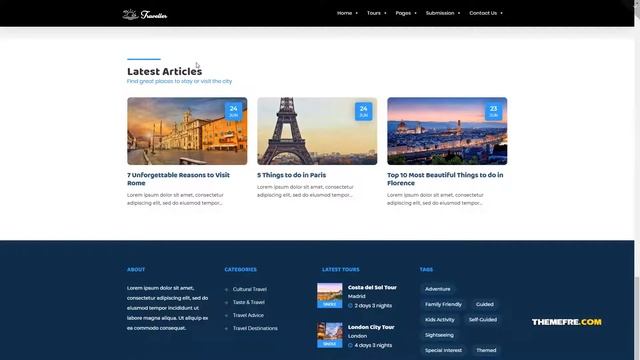Click the bullet icon beside Cultural Travel
The image size is (640, 360).
pyautogui.click(x=227, y=289)
